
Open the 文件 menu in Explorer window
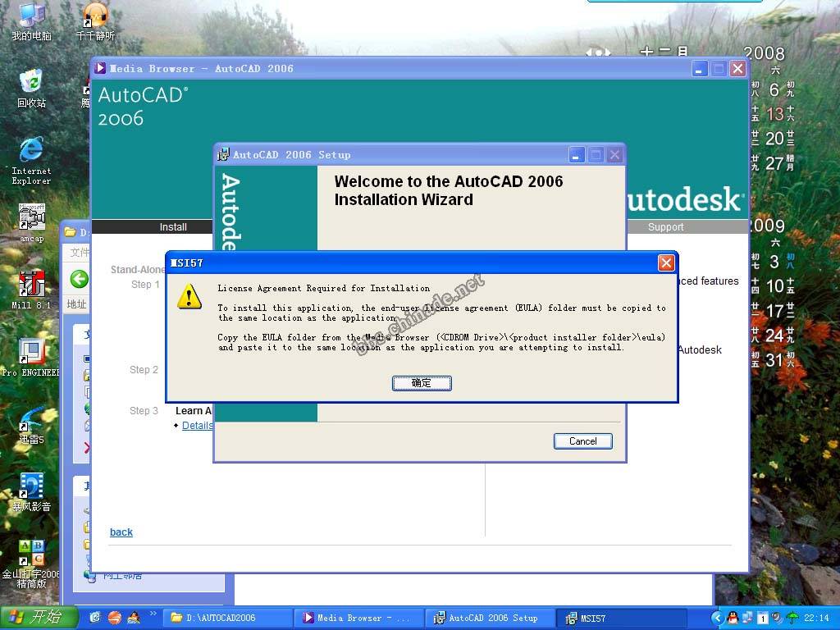point(80,253)
